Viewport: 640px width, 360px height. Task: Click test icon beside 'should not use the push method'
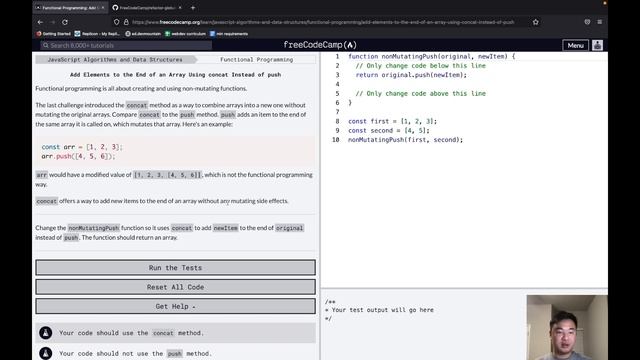coord(45,353)
